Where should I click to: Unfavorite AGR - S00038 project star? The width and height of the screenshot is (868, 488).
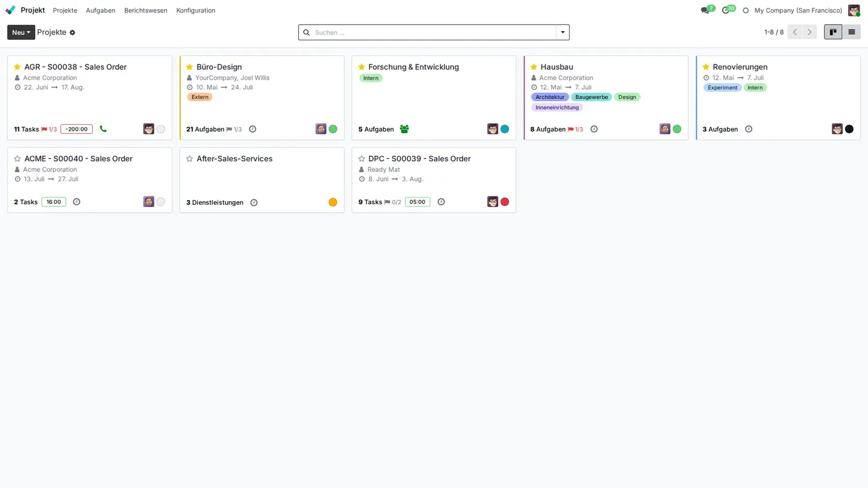coord(17,67)
